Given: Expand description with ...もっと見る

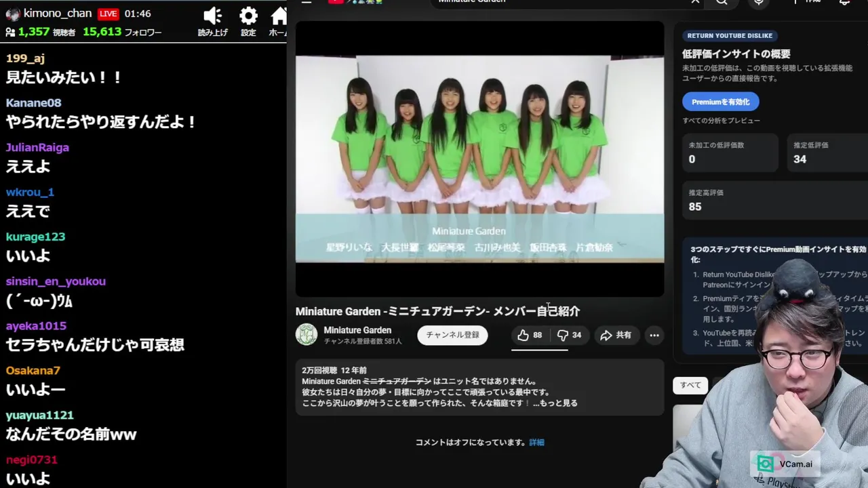Looking at the screenshot, I should [555, 403].
